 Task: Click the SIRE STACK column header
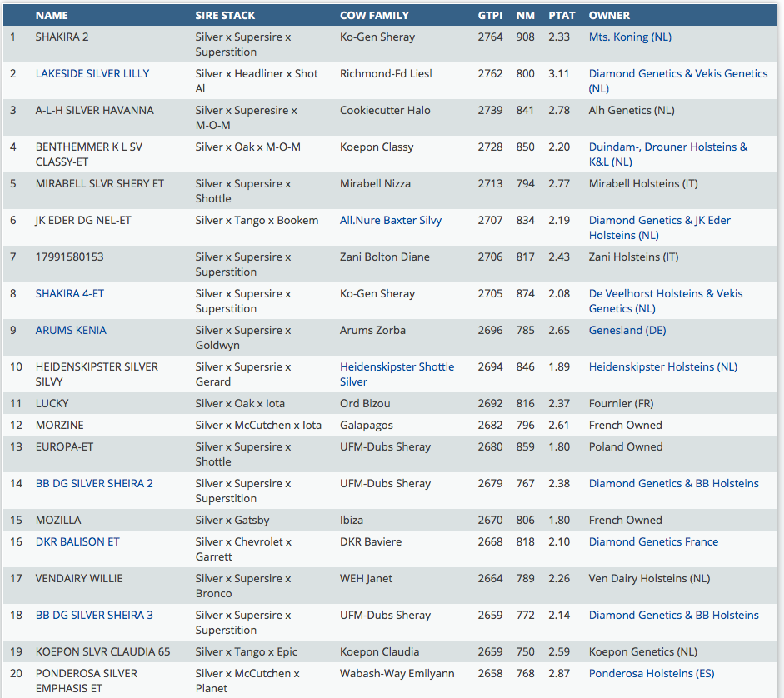point(225,15)
